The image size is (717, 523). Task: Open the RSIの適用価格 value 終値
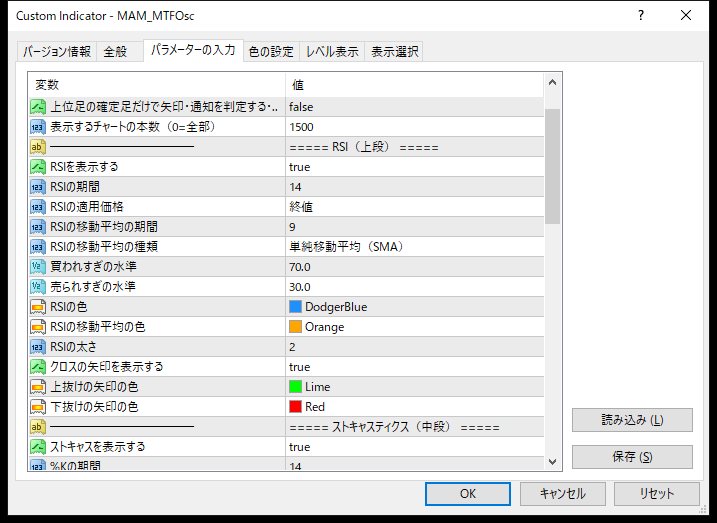415,207
